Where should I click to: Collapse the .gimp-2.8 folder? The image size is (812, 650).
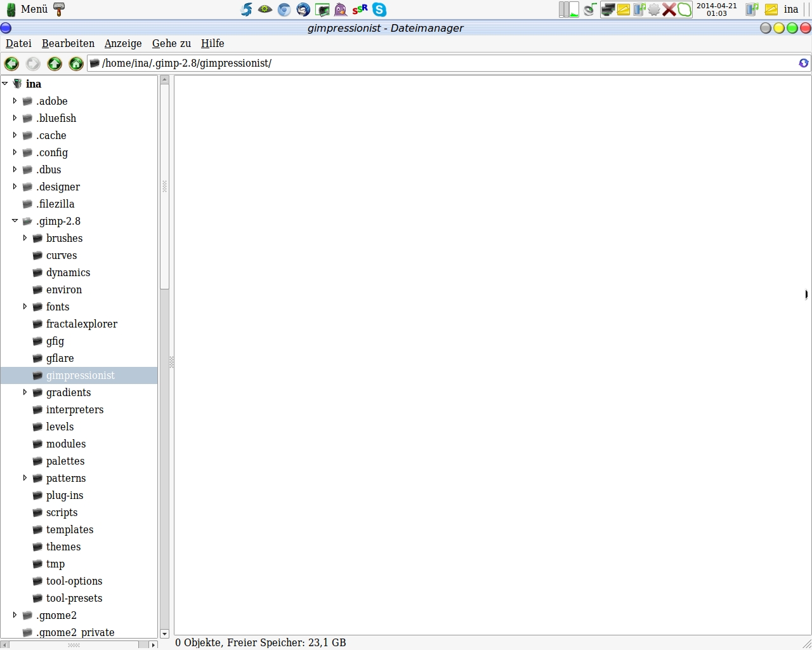click(15, 220)
